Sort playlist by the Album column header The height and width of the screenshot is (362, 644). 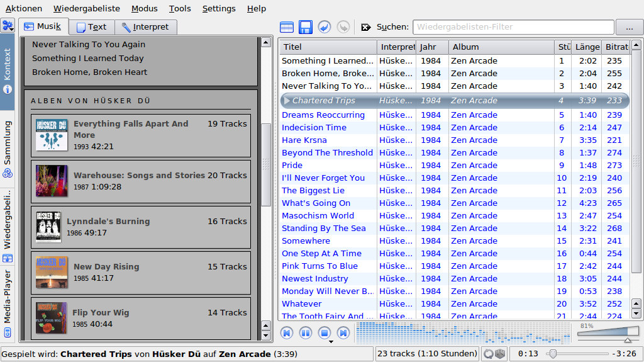click(x=501, y=47)
